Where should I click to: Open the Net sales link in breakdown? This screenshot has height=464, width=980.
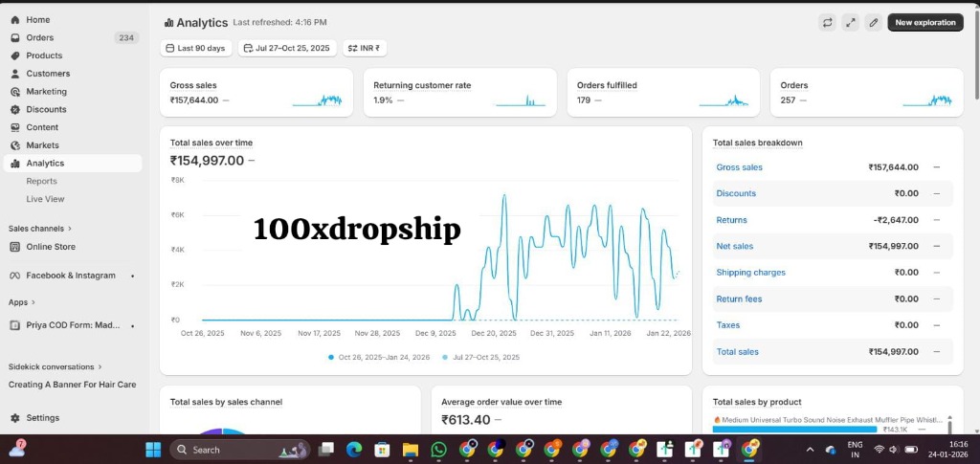tap(734, 246)
